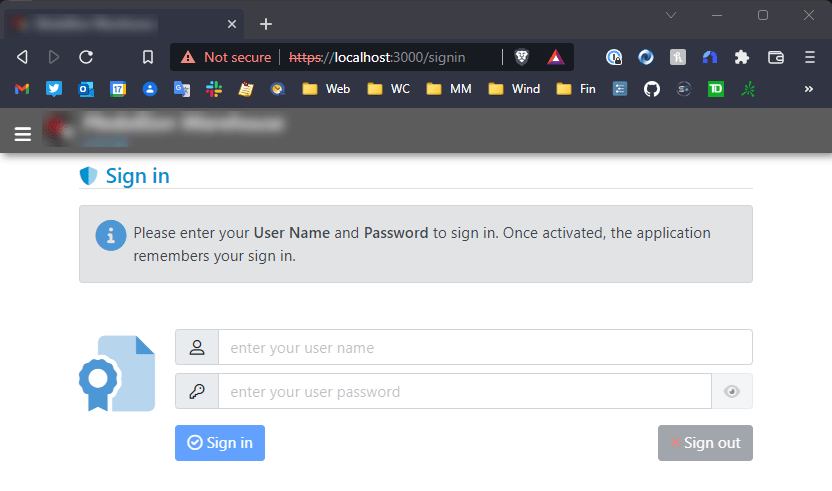832x491 pixels.
Task: Open the hamburger navigation menu
Action: coord(23,134)
